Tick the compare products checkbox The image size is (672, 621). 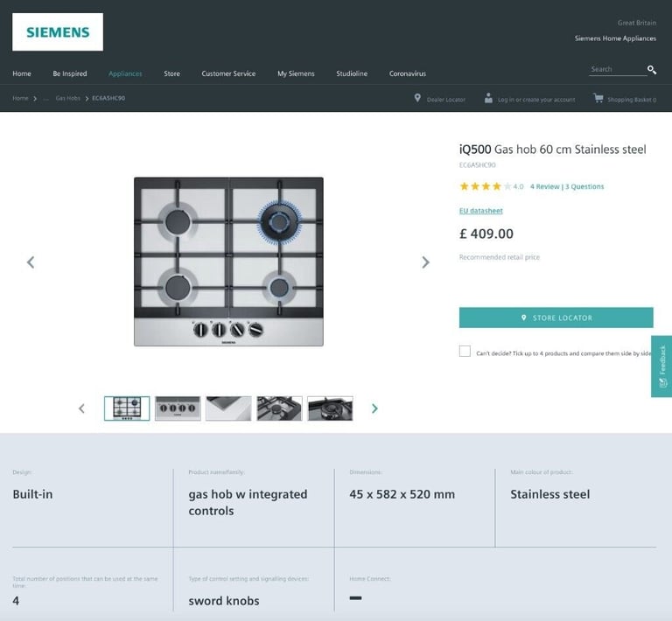click(465, 352)
